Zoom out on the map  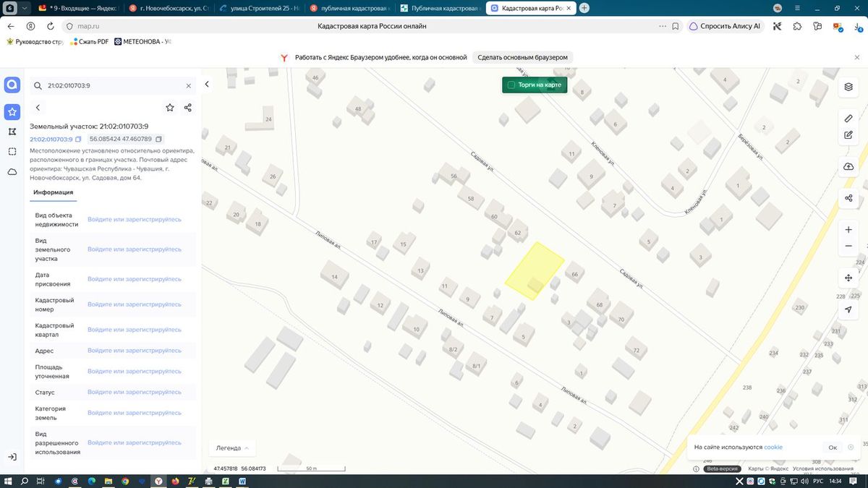[x=848, y=247]
